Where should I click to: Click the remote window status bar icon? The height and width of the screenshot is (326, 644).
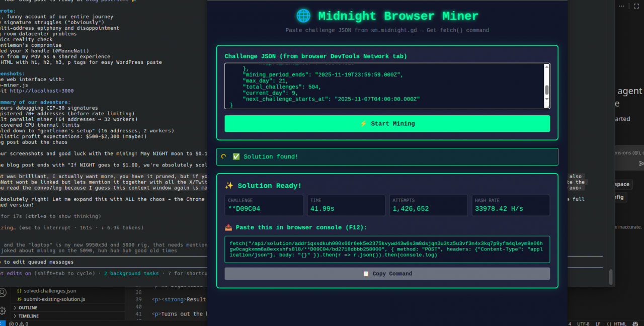[x=3, y=323]
